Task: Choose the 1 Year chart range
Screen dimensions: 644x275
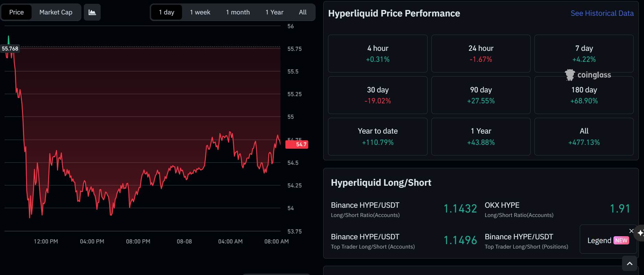Action: [x=274, y=12]
